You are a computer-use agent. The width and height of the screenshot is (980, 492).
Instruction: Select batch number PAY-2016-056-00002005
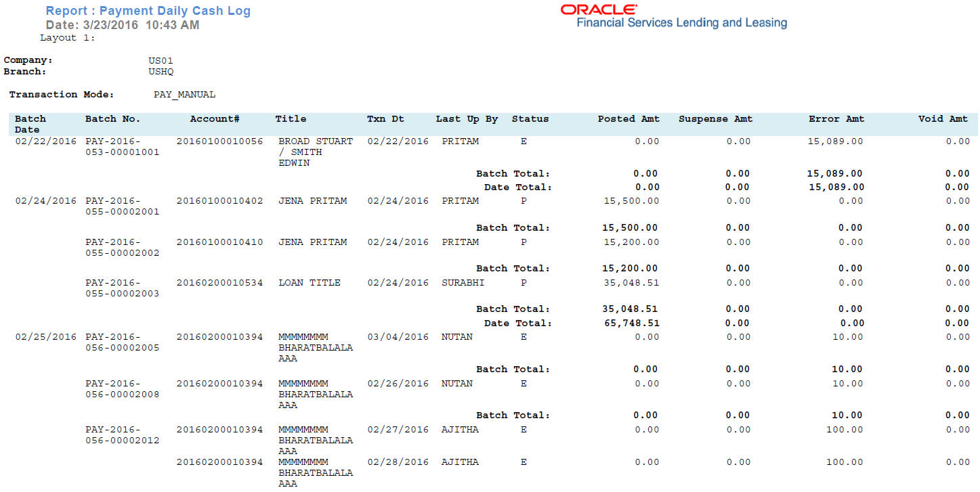(x=123, y=342)
